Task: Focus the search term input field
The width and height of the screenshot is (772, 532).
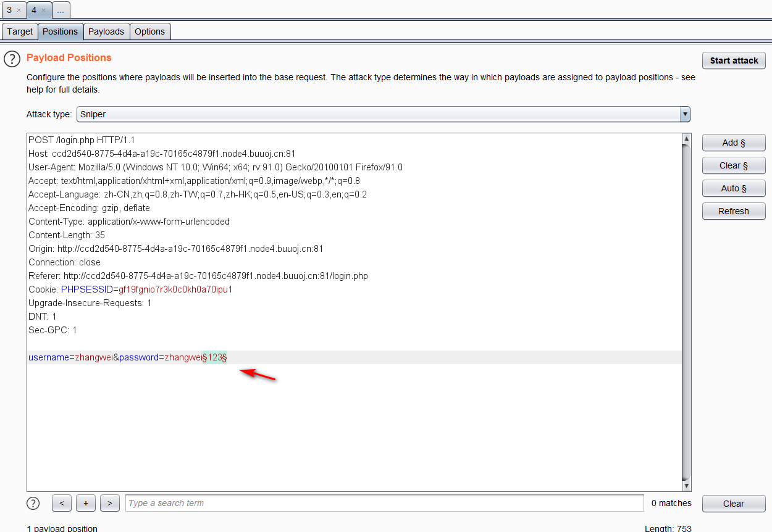Action: point(384,503)
